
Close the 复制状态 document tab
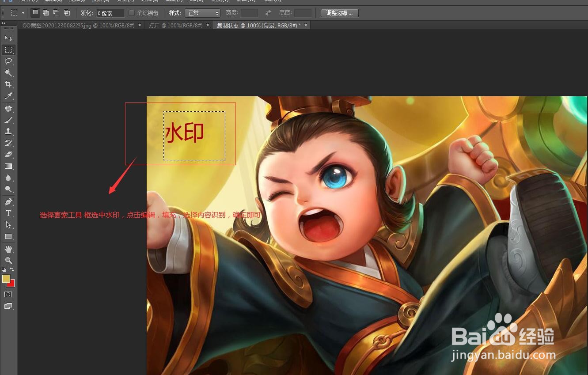305,25
